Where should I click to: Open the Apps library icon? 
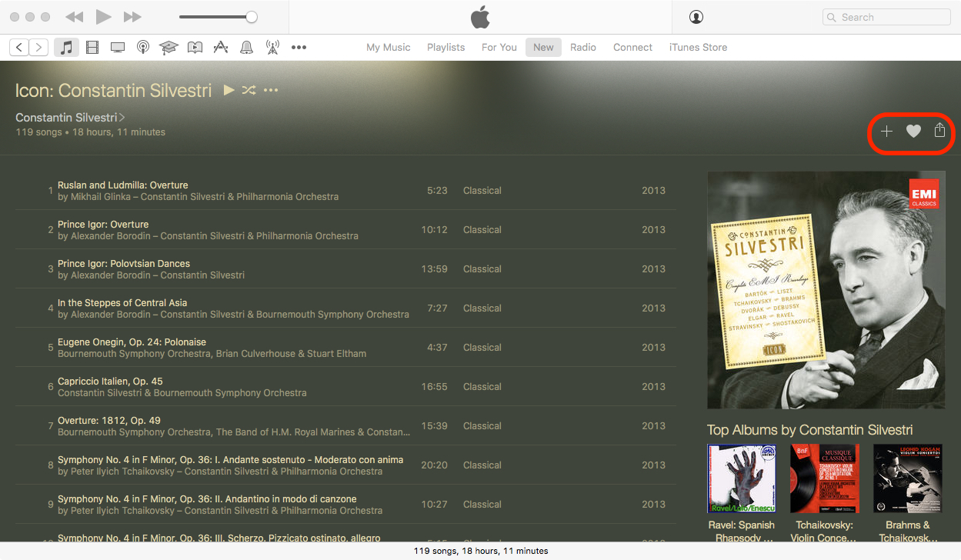[221, 48]
